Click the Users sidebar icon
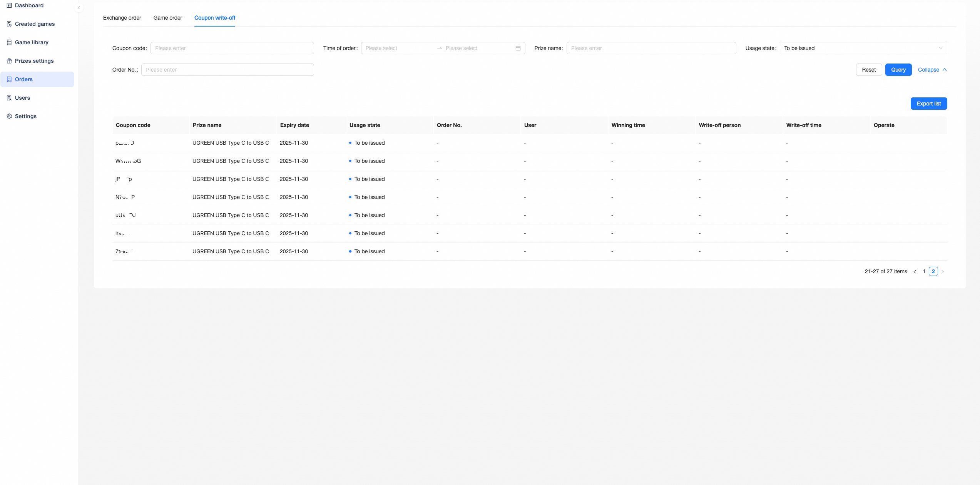The height and width of the screenshot is (485, 980). [x=9, y=98]
